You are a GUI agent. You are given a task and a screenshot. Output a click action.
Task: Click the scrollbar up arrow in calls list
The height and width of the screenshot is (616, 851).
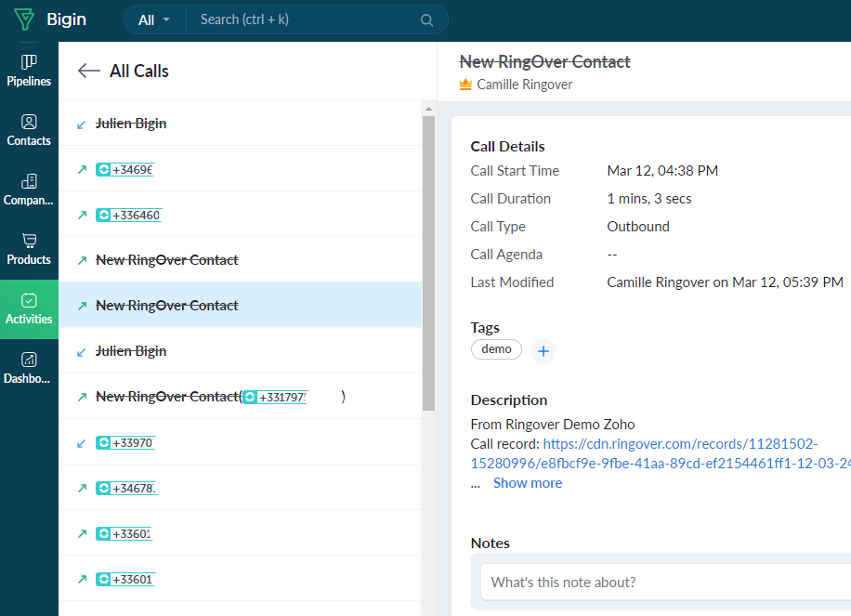(x=429, y=109)
